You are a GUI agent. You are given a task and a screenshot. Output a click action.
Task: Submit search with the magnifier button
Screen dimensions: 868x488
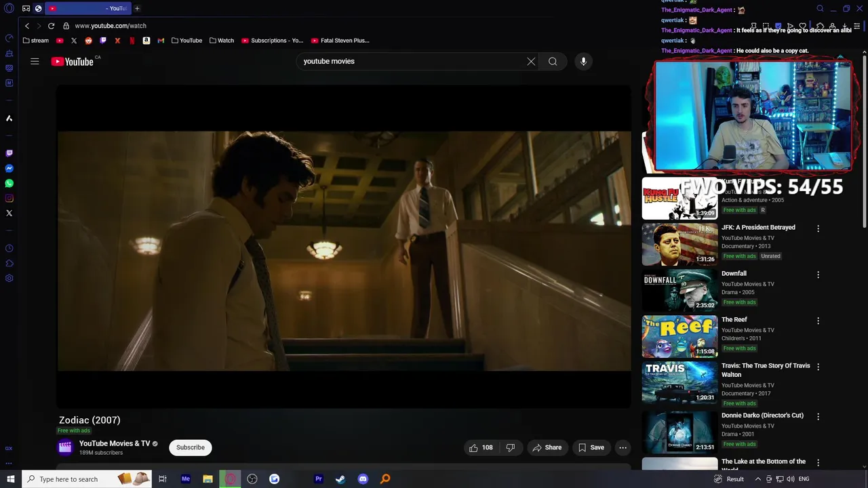[x=553, y=61]
